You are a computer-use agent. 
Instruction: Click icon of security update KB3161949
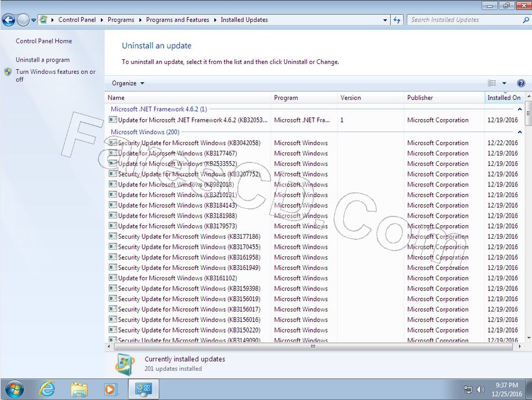112,267
